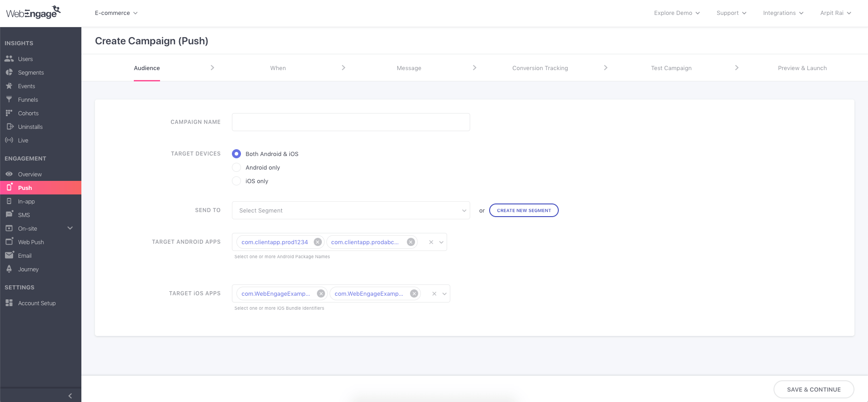Collapse the sidebar with bottom arrow
868x402 pixels.
(x=70, y=396)
